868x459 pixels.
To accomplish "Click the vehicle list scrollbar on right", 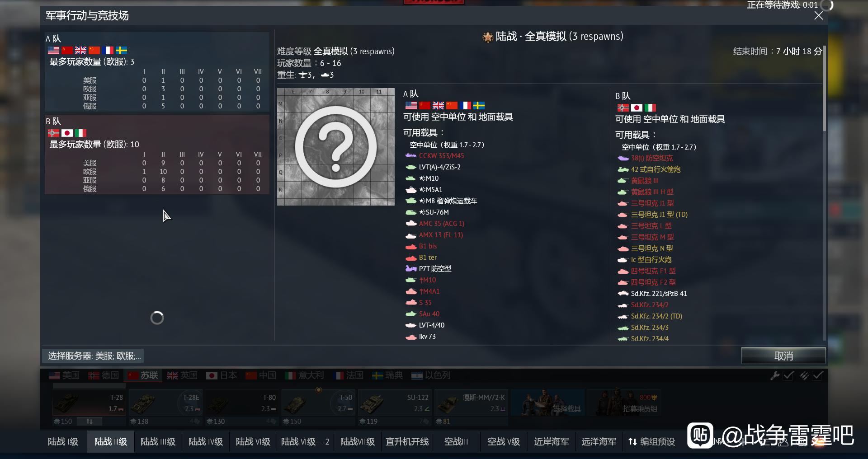I will pos(824,88).
